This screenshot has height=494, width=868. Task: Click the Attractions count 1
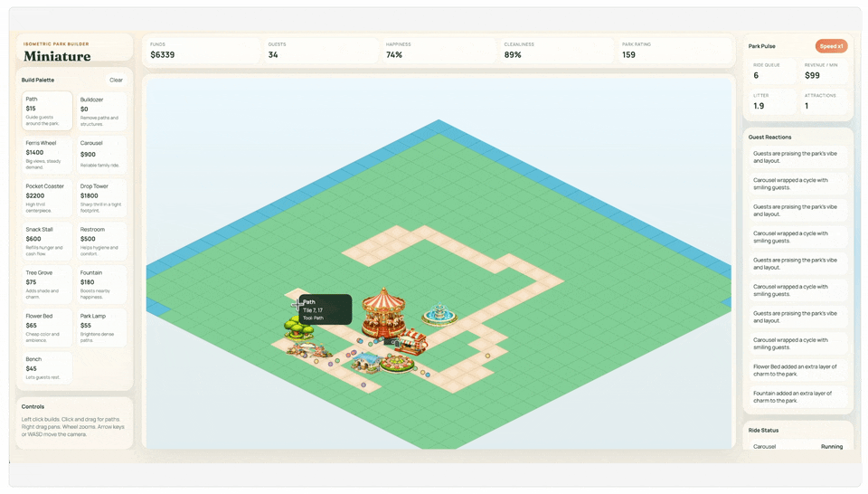click(824, 102)
